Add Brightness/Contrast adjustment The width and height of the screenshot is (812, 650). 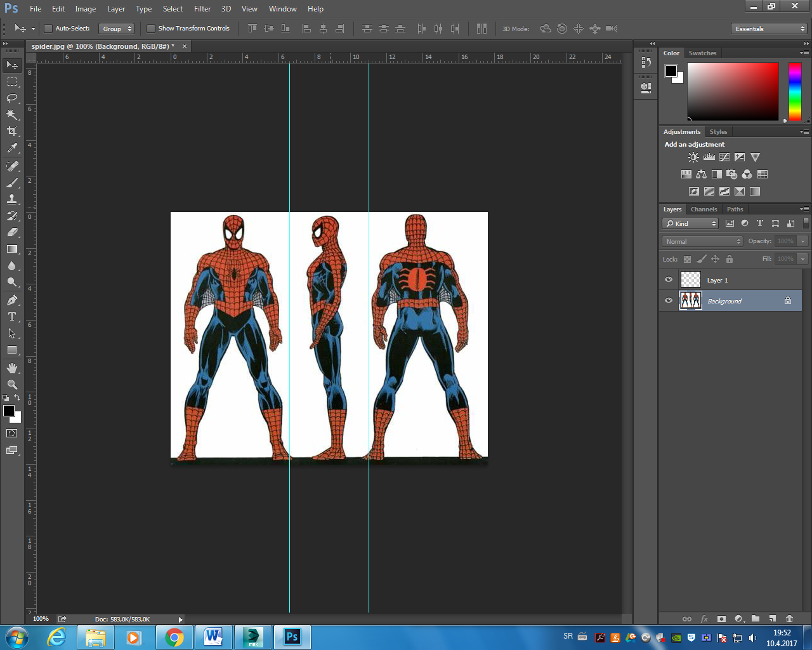point(693,157)
